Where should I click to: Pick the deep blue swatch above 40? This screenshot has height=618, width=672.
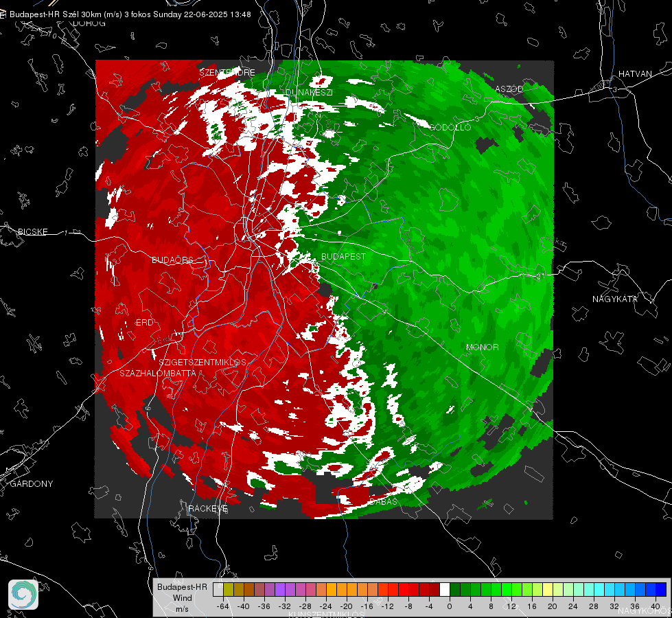(x=661, y=589)
